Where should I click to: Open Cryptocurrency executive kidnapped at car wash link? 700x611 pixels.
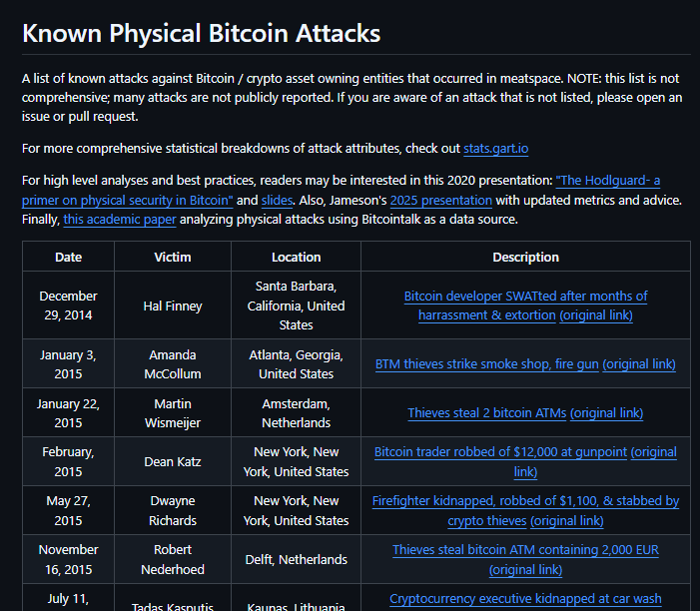525,599
